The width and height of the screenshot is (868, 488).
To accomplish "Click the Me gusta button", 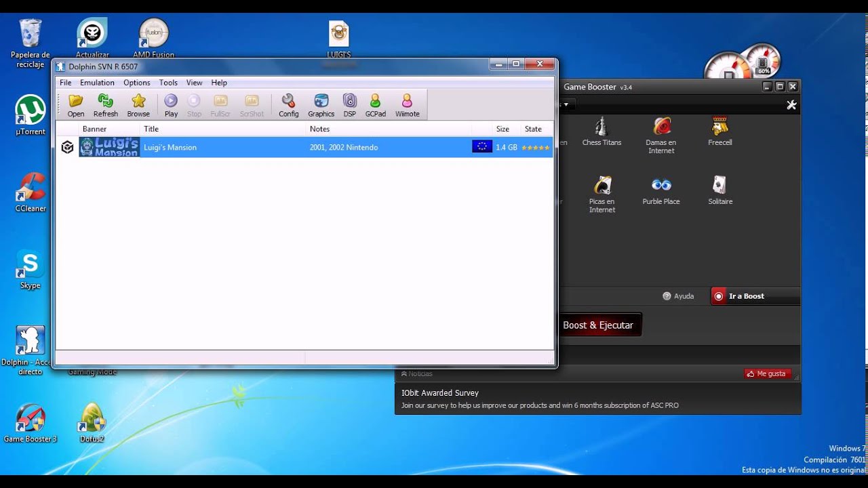I will (x=768, y=373).
